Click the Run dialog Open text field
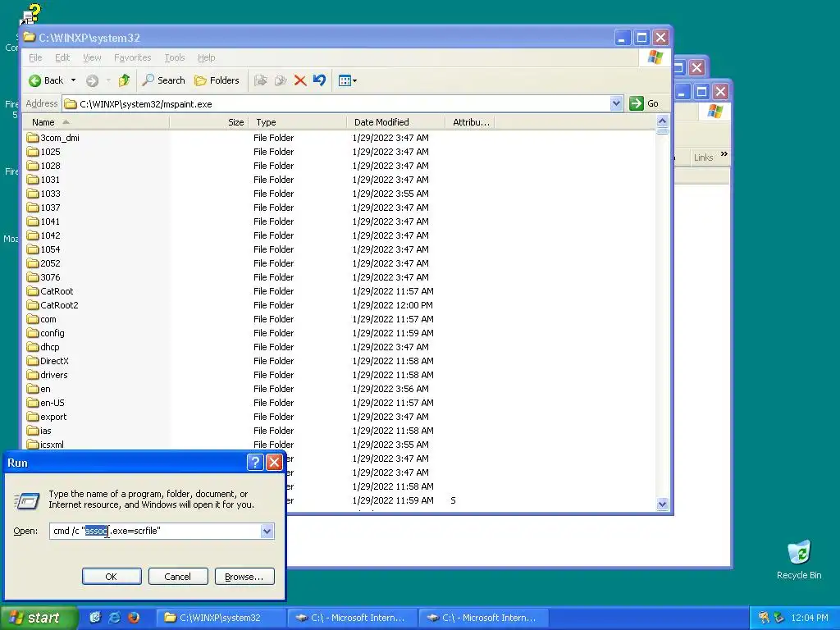 coord(155,531)
